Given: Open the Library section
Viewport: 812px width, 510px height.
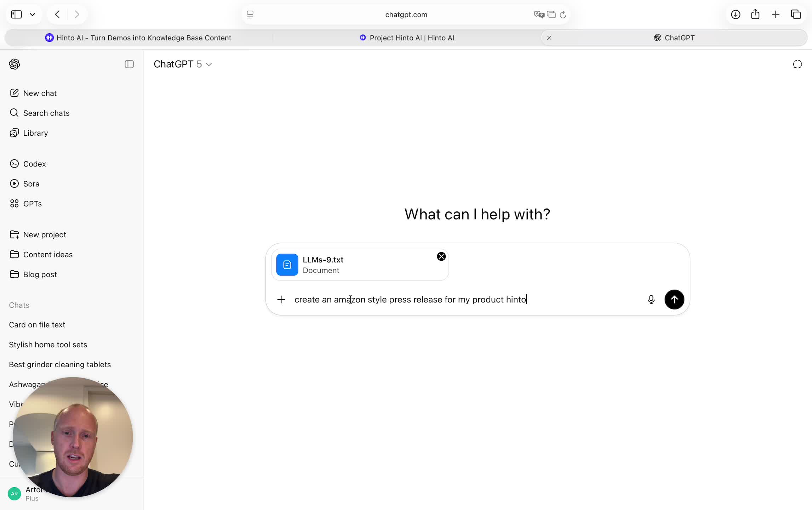Looking at the screenshot, I should click(35, 133).
